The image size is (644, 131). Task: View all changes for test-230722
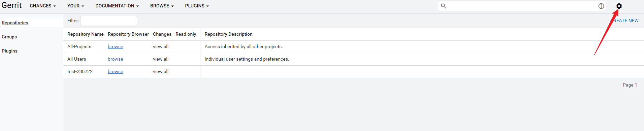[x=161, y=72]
